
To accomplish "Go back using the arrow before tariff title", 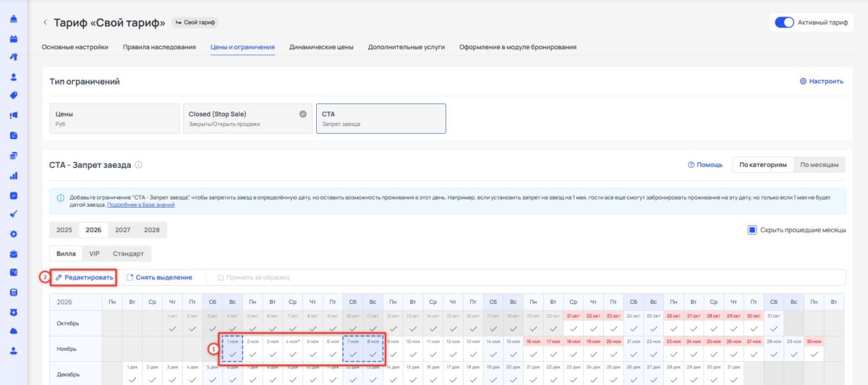I will pyautogui.click(x=45, y=23).
